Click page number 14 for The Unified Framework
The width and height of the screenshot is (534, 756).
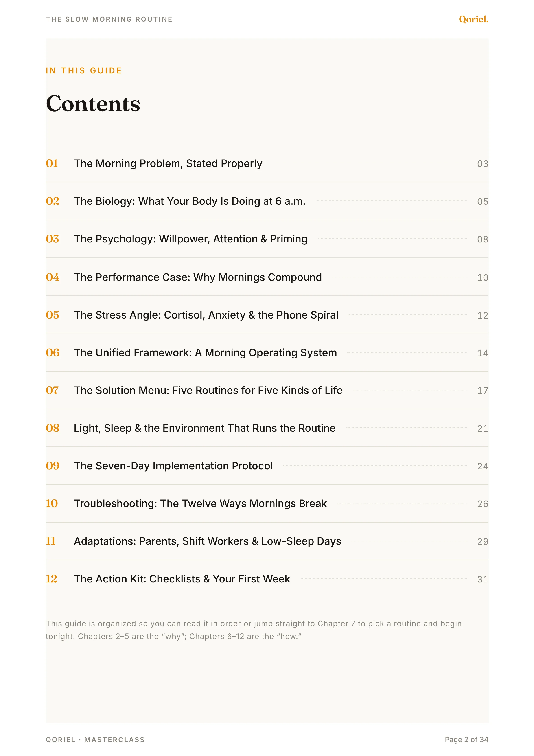tap(483, 353)
